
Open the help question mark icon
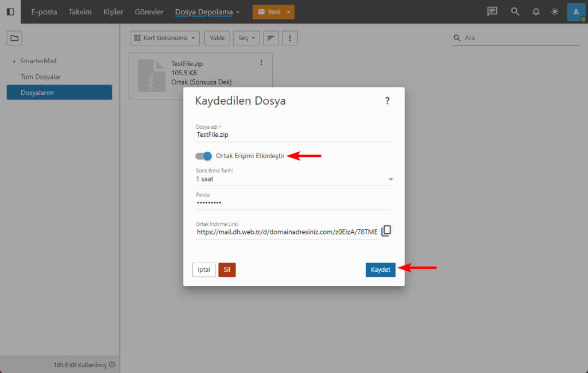387,101
